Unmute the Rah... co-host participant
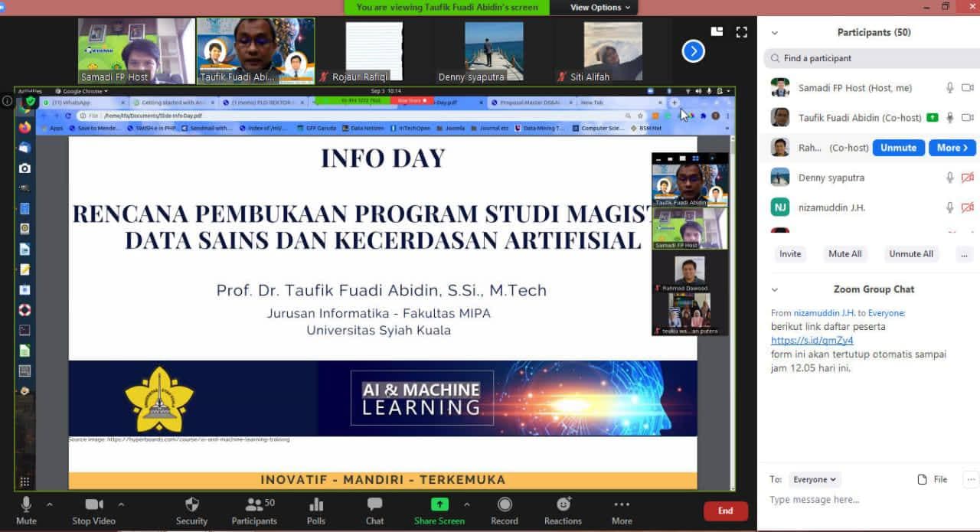Viewport: 980px width, 532px height. pos(897,148)
